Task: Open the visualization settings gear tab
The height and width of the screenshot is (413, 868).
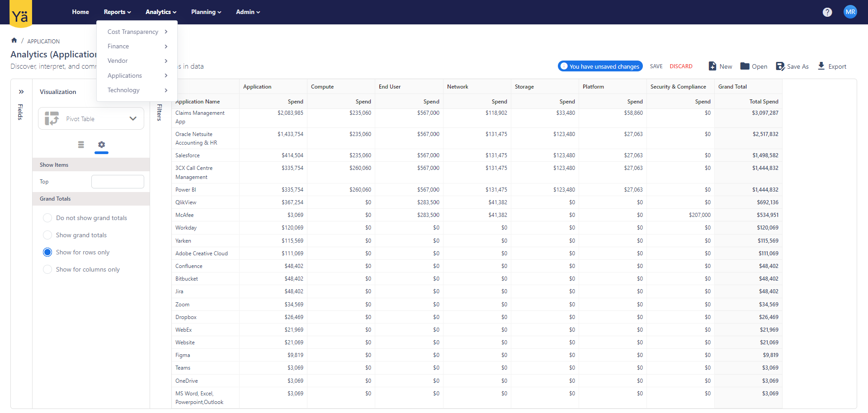Action: click(101, 145)
